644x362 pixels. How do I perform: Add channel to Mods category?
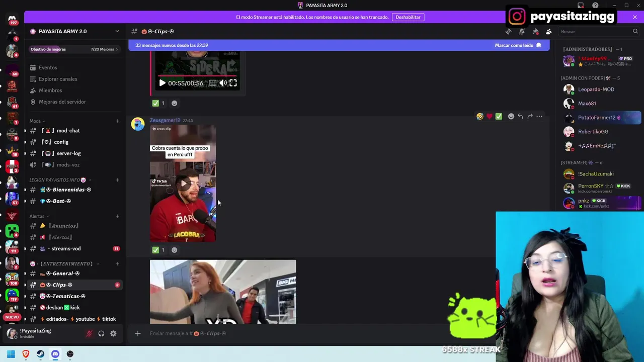117,121
